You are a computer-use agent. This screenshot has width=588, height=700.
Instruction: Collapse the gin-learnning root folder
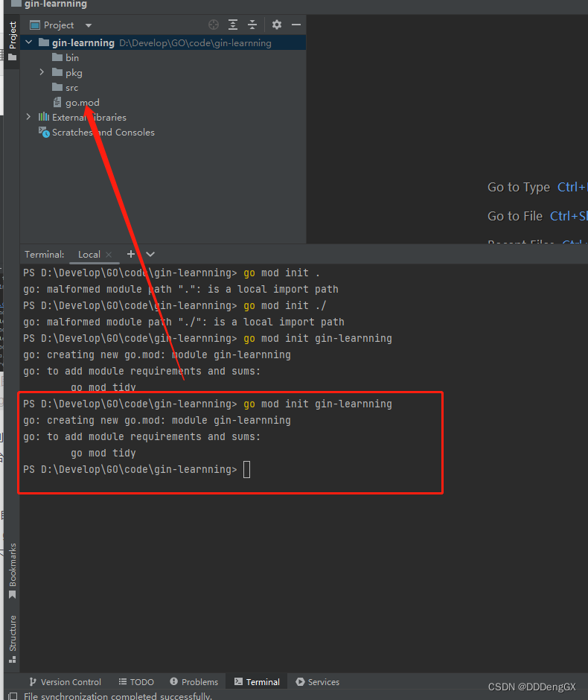[29, 42]
